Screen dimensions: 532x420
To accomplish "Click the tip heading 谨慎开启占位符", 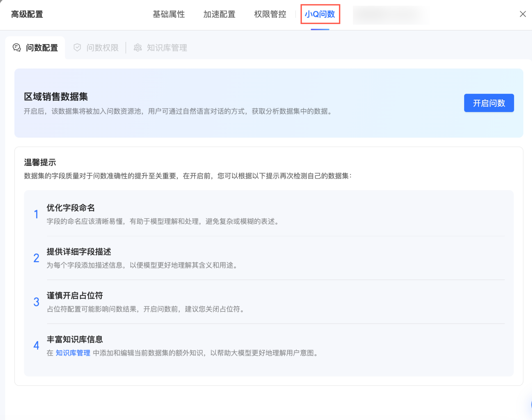I will pyautogui.click(x=75, y=295).
